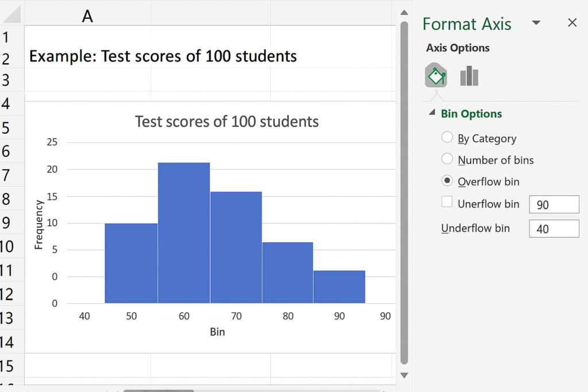Choose the Number of bins option

point(447,159)
